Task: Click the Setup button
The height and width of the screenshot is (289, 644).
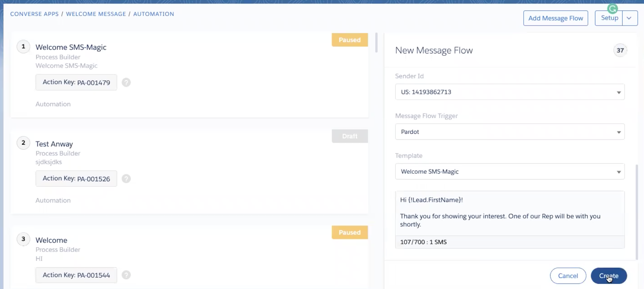Action: (609, 18)
